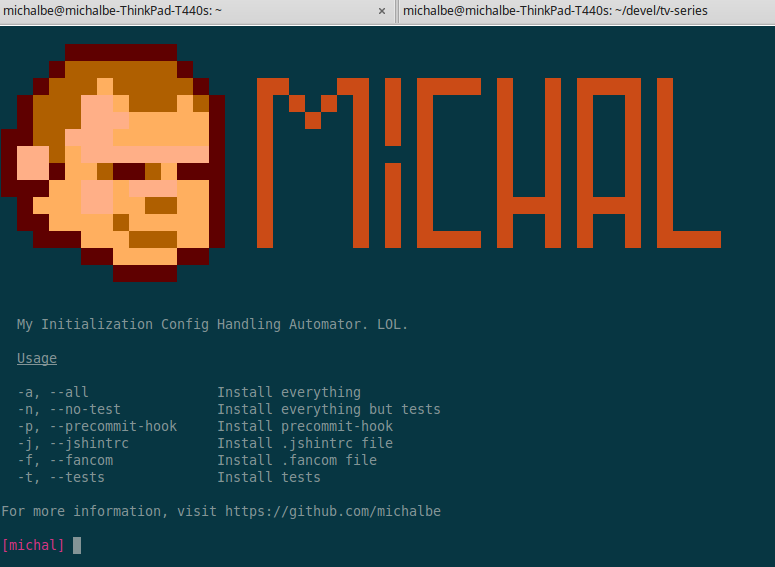Close the first terminal tab
This screenshot has width=775, height=567.
tap(382, 11)
